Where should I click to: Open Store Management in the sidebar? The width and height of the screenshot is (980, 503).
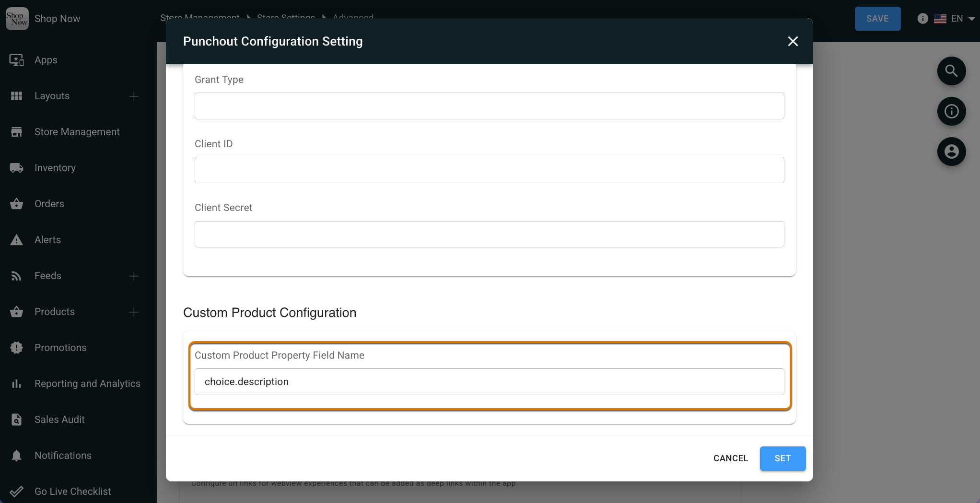click(x=77, y=132)
